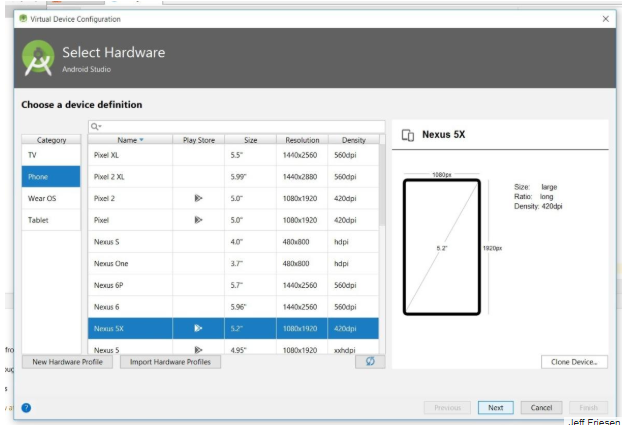Viewport: 622px width, 425px height.
Task: Click the Import Hardware Profiles button
Action: coord(170,362)
